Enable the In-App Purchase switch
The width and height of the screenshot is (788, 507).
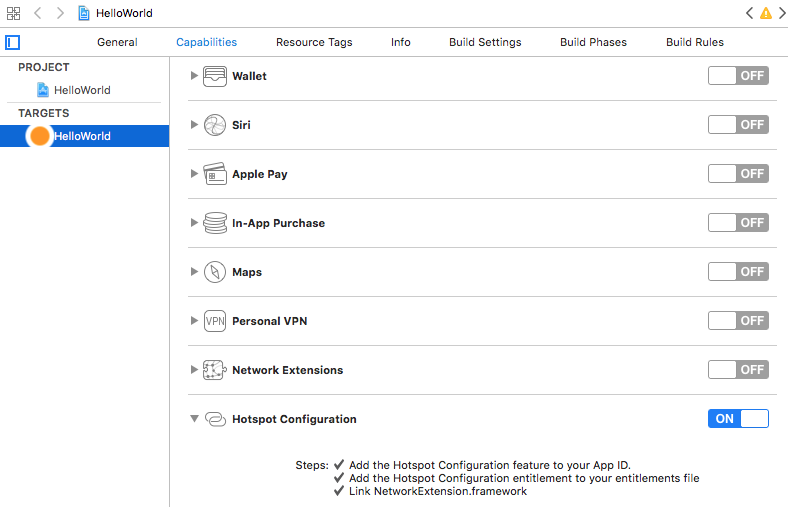click(x=738, y=223)
